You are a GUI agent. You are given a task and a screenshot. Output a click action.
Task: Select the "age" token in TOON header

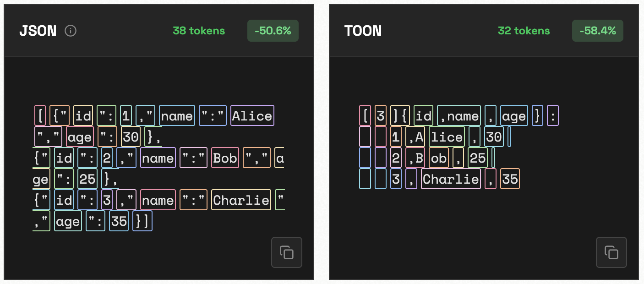click(514, 116)
